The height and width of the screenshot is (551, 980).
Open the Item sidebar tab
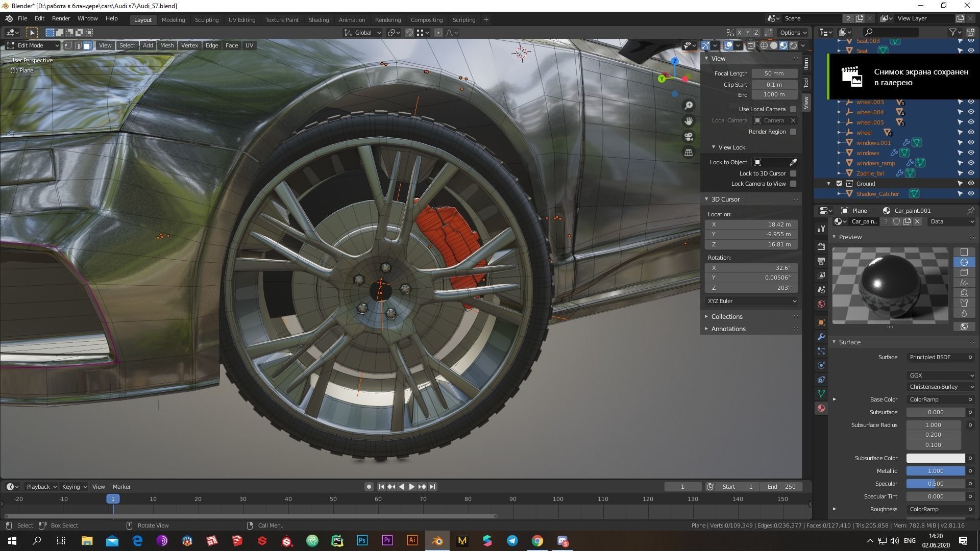pos(806,63)
